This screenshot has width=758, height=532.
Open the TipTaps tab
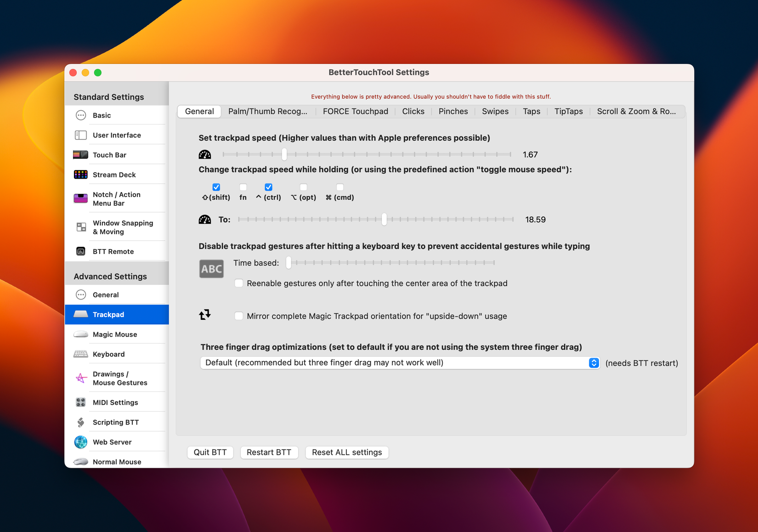click(x=569, y=111)
